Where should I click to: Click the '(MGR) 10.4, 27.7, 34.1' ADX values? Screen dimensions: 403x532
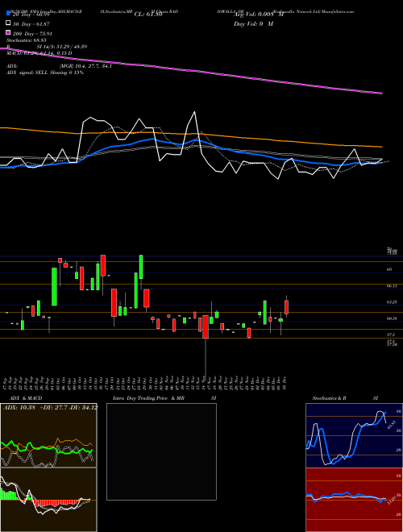coord(85,66)
